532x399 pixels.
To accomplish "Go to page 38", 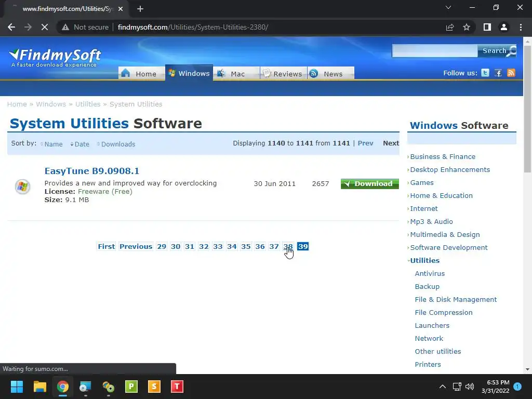I will [288, 246].
